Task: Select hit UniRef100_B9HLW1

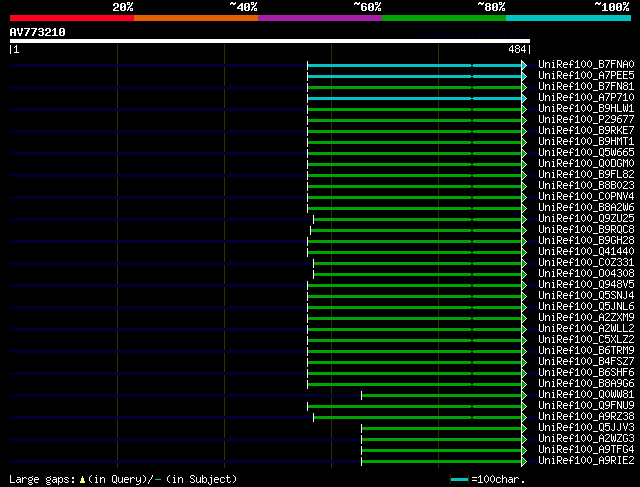Action: [x=586, y=109]
